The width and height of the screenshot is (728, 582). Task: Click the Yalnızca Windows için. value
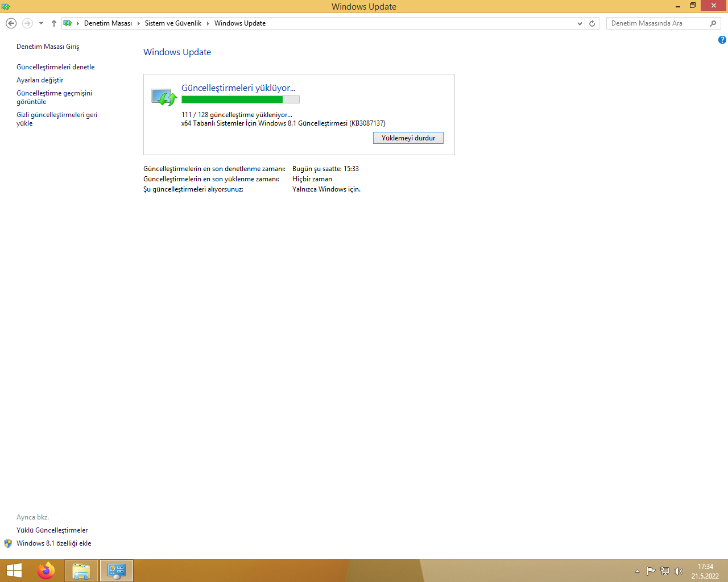[x=326, y=189]
